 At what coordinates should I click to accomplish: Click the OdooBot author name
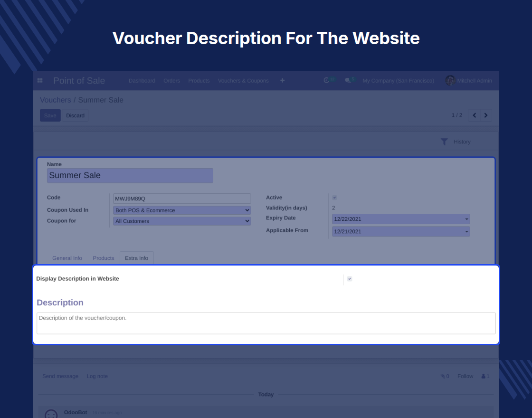coord(76,412)
